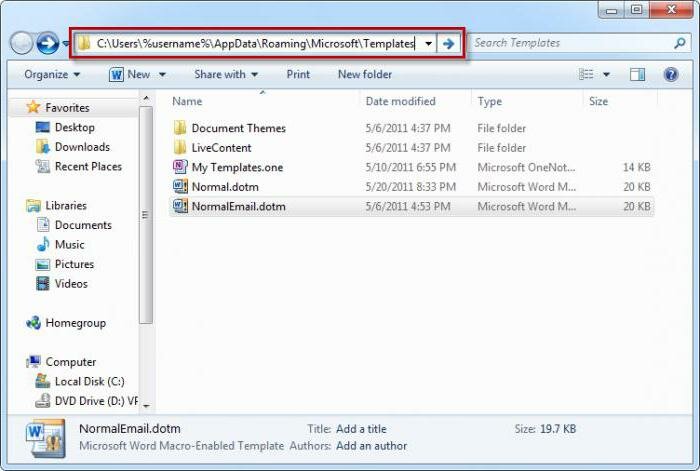The width and height of the screenshot is (700, 471).
Task: Select the Normal.dotm Word template icon
Action: coord(180,187)
